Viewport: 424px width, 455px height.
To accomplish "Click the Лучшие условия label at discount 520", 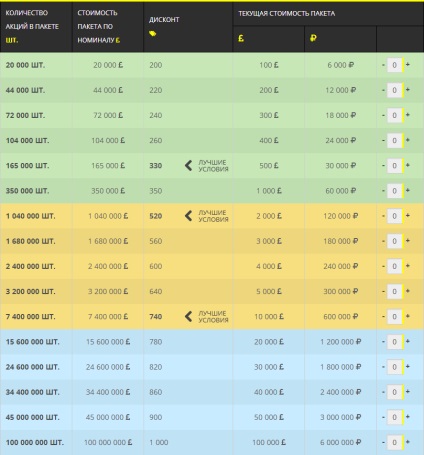I will (x=213, y=216).
